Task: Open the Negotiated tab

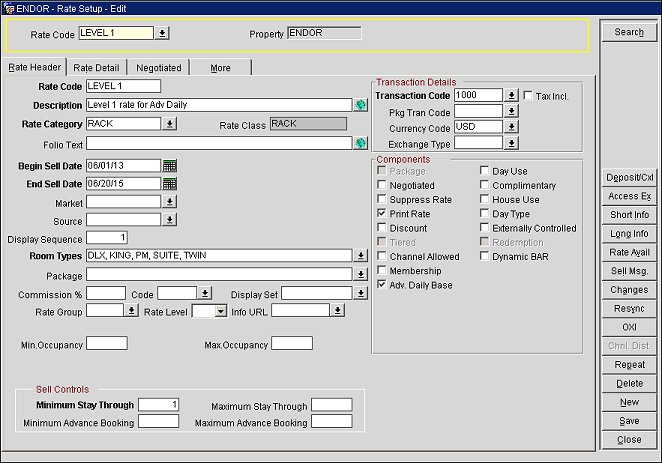Action: point(159,68)
